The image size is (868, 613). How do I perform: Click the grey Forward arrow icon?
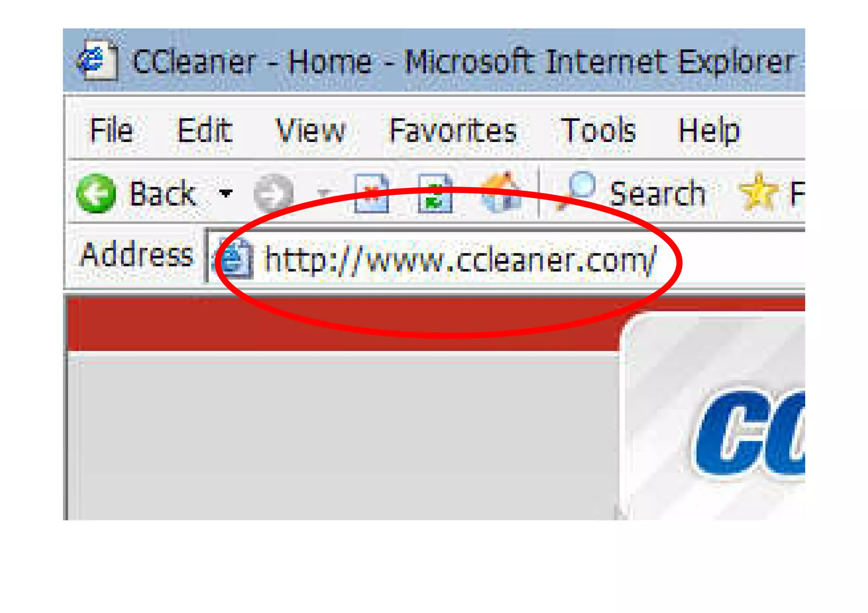click(273, 193)
